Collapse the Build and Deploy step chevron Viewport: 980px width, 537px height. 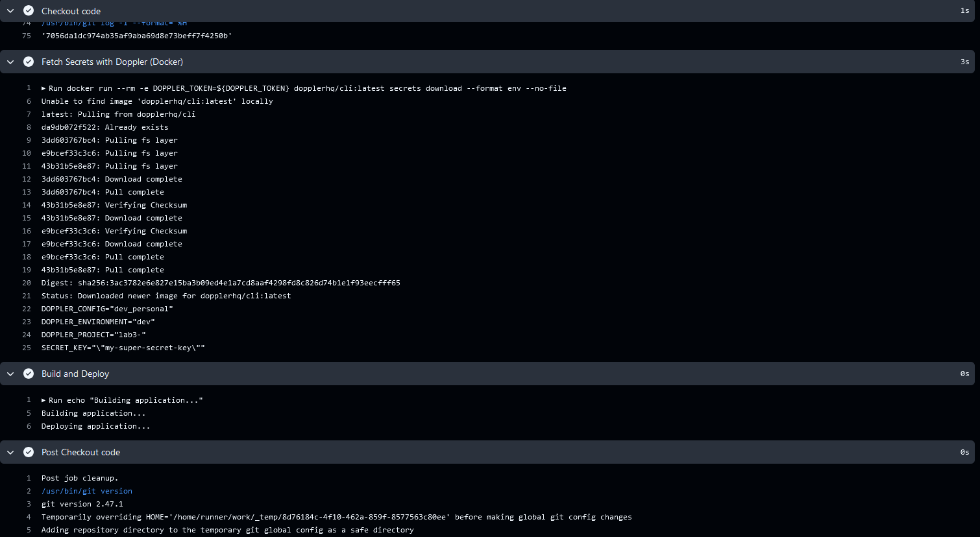(x=10, y=374)
